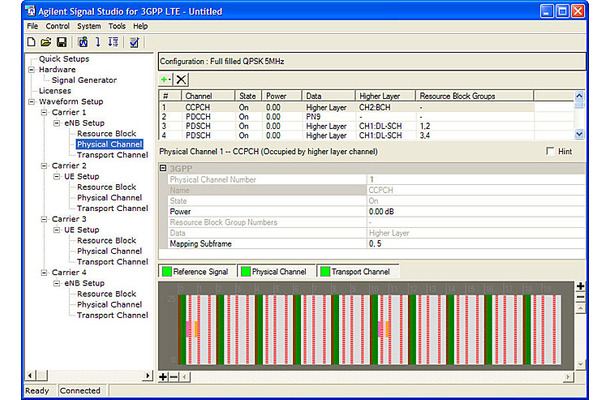Click the Data column header

tap(328, 96)
